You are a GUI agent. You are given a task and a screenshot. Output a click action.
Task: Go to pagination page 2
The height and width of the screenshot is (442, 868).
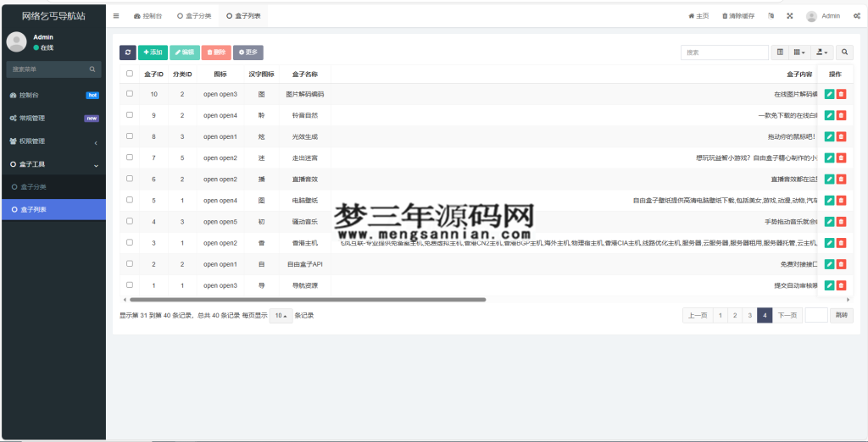[735, 315]
